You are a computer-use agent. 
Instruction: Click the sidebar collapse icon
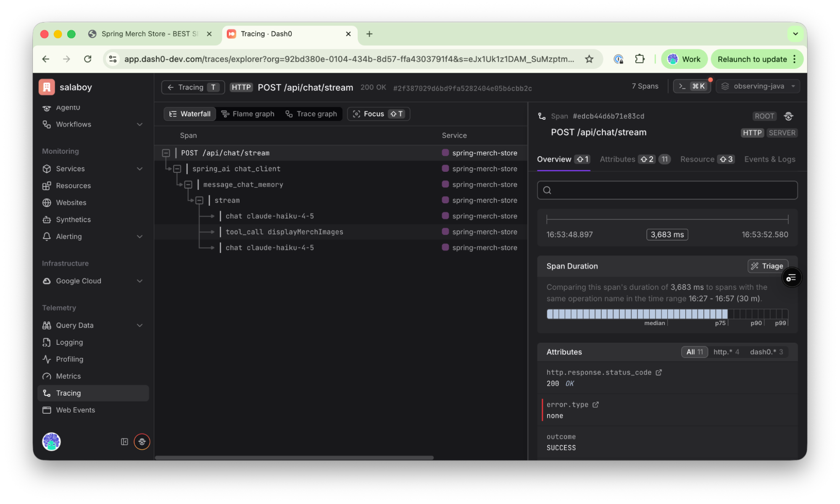(x=124, y=441)
